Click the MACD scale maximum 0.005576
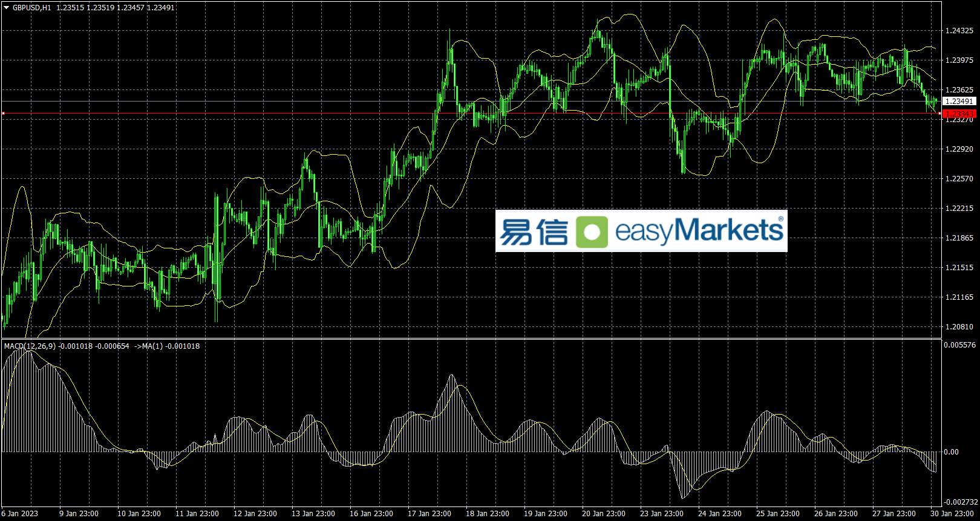 point(960,345)
